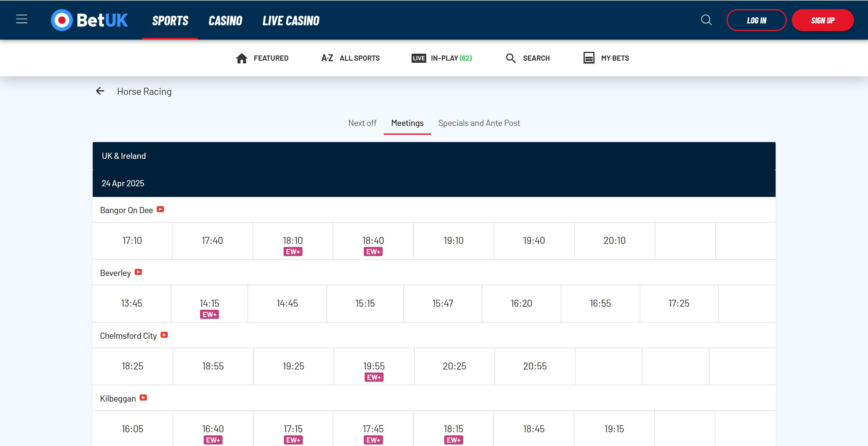Click Kilbeggan live stream icon
The image size is (868, 446).
(x=143, y=398)
